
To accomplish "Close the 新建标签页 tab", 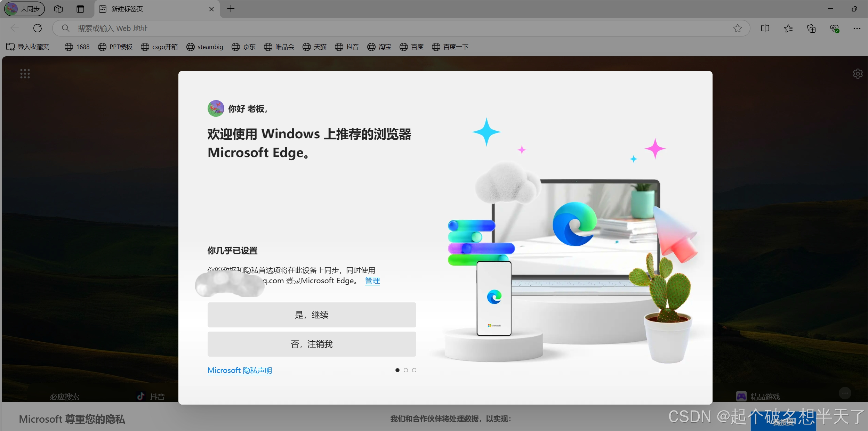I will pyautogui.click(x=211, y=9).
